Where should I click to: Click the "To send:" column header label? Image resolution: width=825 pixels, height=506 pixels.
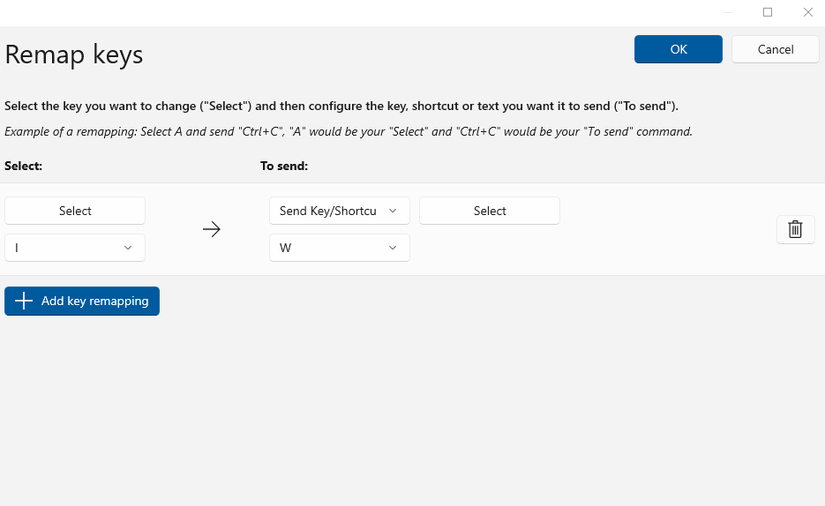(x=284, y=166)
